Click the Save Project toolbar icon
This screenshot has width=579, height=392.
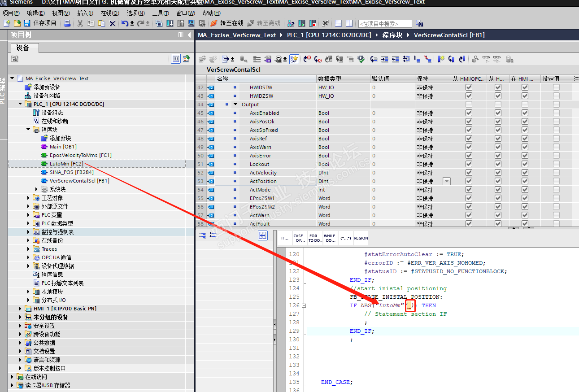[27, 23]
